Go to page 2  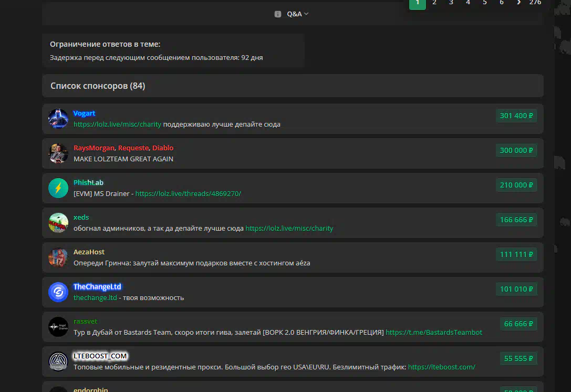pos(434,3)
